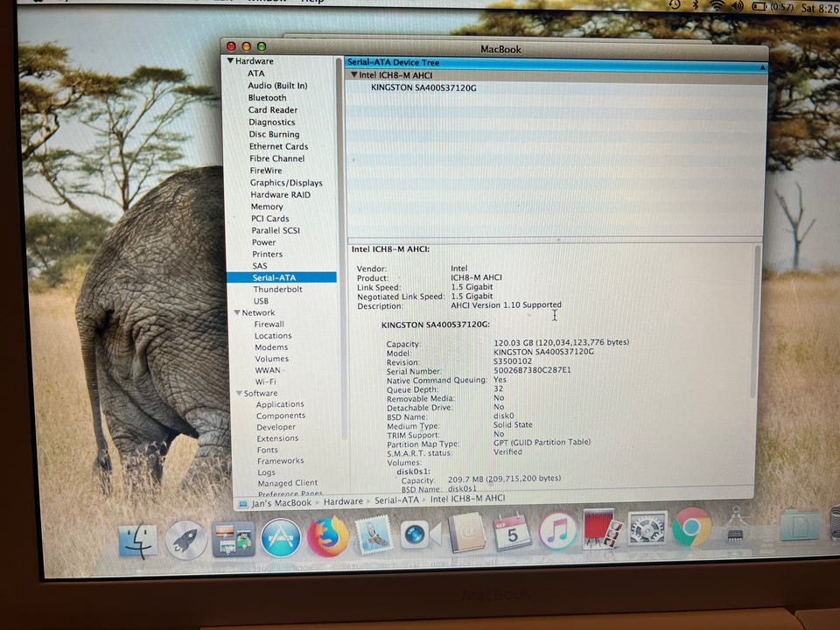Select KINGSTON SA400S37120G row in device tree
The height and width of the screenshot is (630, 840).
[x=556, y=87]
